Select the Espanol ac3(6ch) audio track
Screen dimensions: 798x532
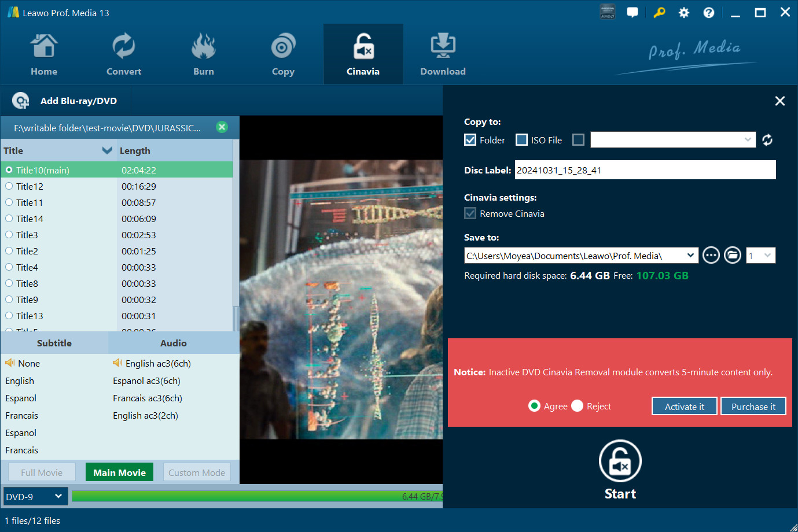(146, 380)
